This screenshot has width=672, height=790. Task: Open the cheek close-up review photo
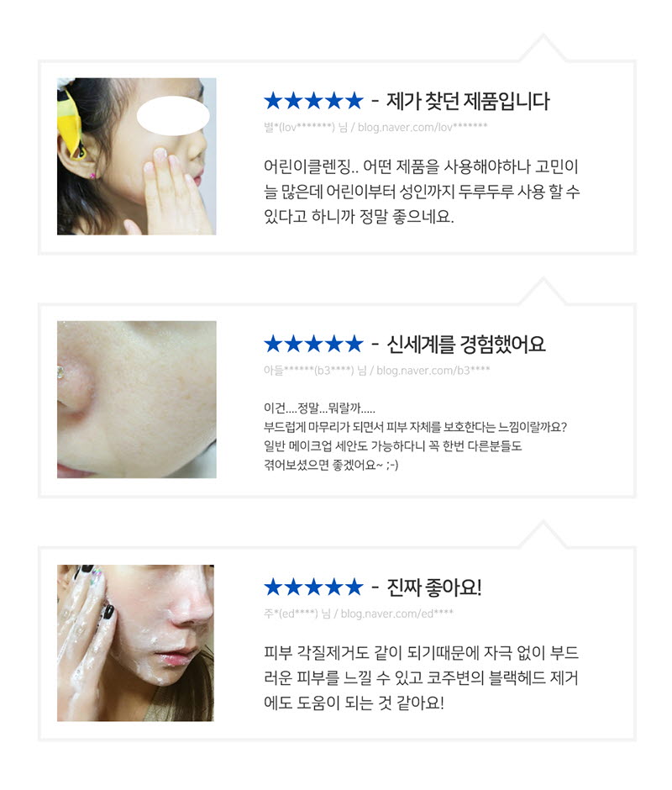click(x=137, y=399)
